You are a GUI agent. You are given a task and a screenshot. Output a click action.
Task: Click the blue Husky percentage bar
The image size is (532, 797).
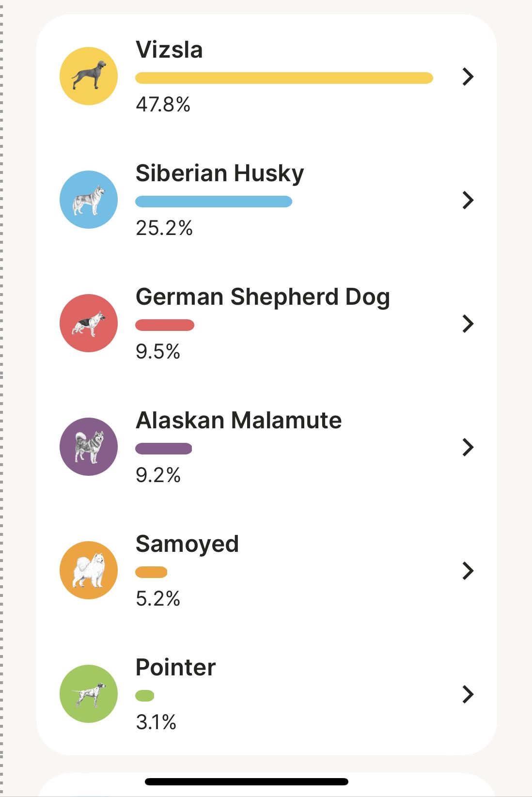point(214,202)
